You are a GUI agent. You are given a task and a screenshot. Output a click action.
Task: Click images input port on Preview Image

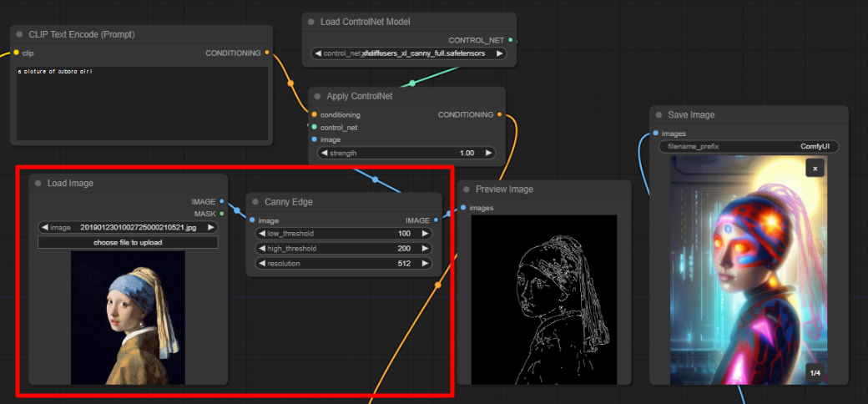463,208
